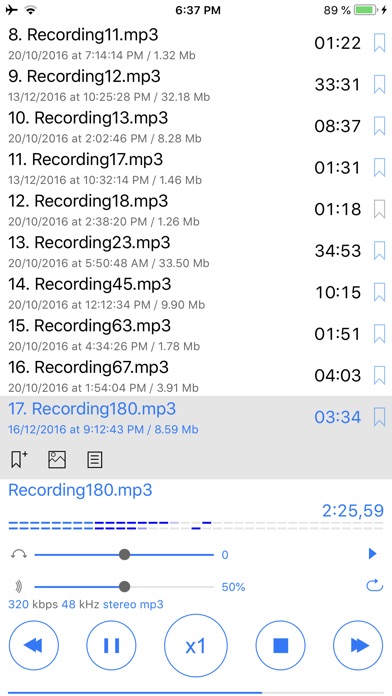This screenshot has width=392, height=696.
Task: Click the airplane mode icon
Action: click(x=12, y=10)
